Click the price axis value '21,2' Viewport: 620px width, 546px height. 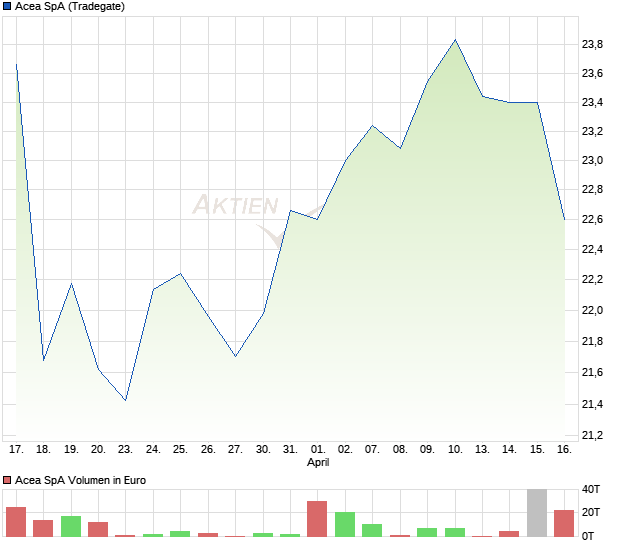click(x=592, y=435)
